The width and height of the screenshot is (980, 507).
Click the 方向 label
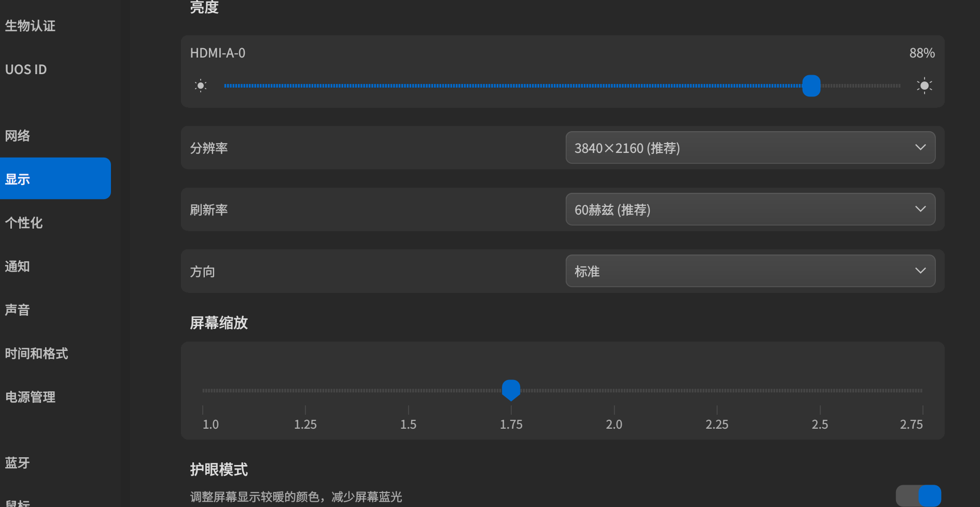click(203, 272)
